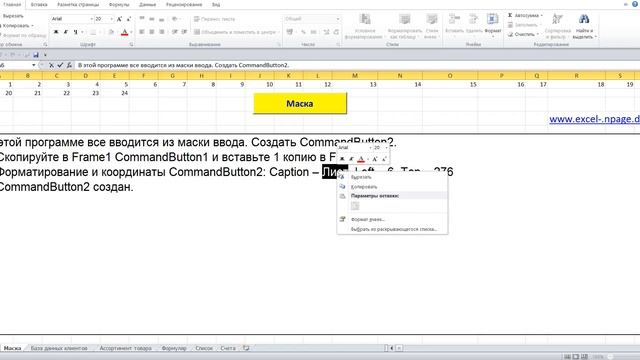Viewport: 640px width, 360px height.
Task: Apply font color in the floating mini toolbar
Action: [x=361, y=159]
